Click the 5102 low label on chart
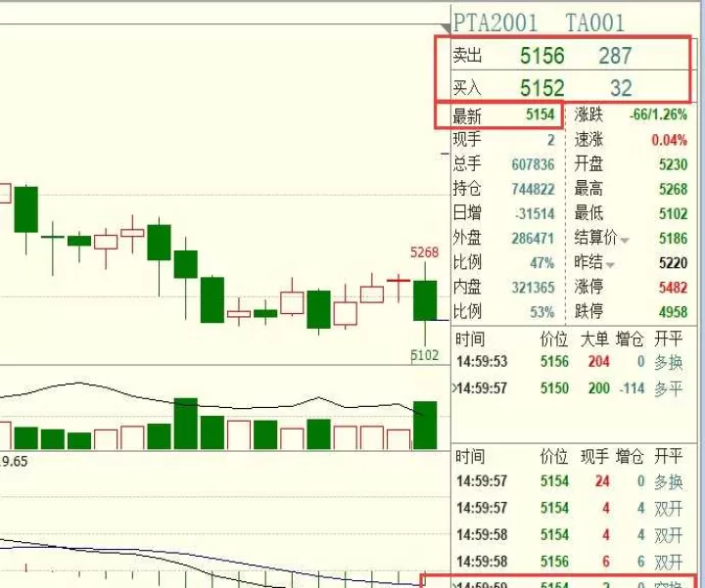Screen dimensions: 705x588 (424, 355)
